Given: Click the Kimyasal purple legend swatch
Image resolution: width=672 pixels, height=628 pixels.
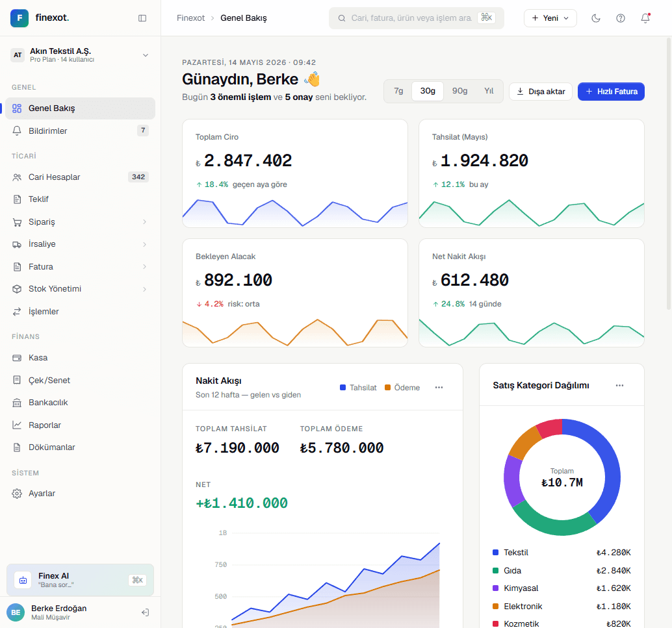Looking at the screenshot, I should (x=495, y=588).
